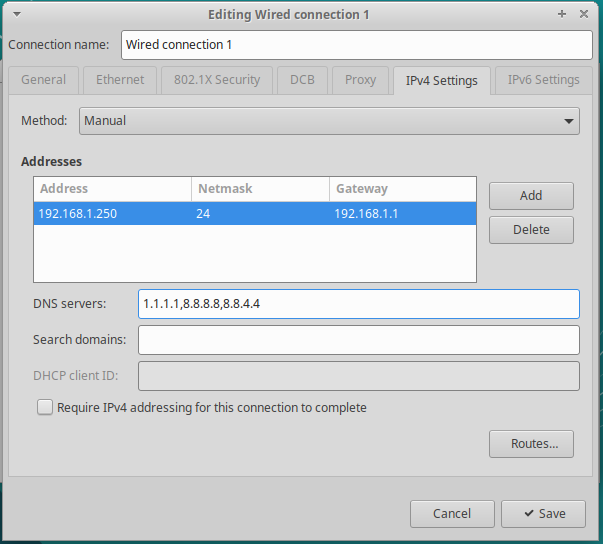This screenshot has height=544, width=603.
Task: Cancel editing the connection
Action: (452, 514)
